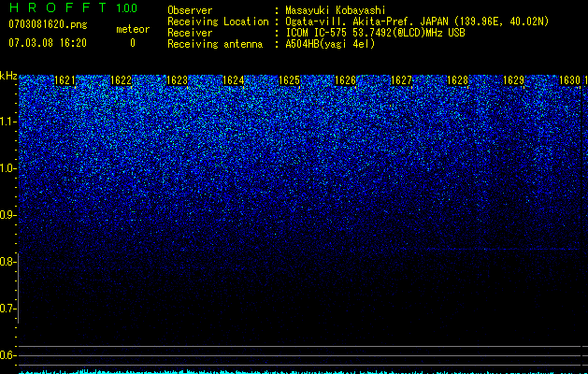Click the kHz axis unit label
Image resolution: width=588 pixels, height=374 pixels.
8,76
